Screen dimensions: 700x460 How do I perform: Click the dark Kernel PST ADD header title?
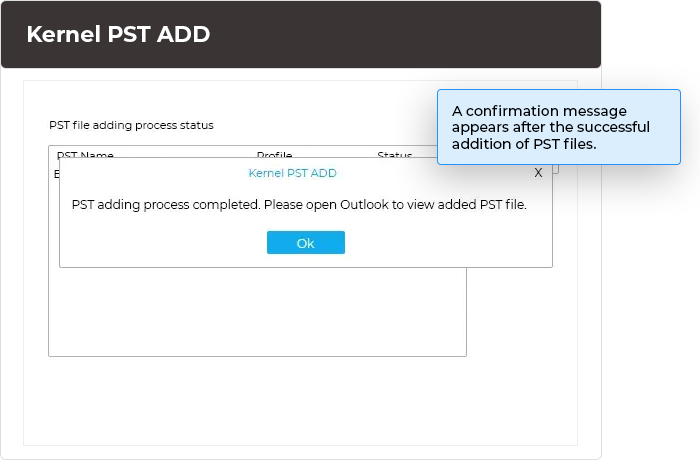[x=118, y=34]
